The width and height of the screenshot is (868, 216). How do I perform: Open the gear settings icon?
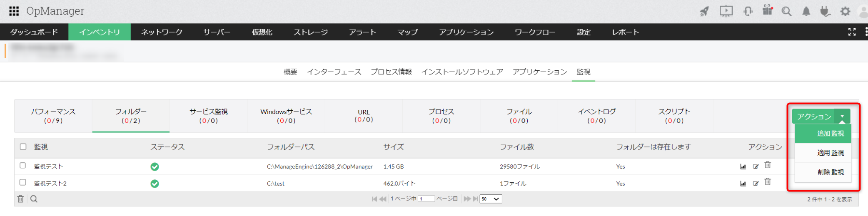coord(845,11)
